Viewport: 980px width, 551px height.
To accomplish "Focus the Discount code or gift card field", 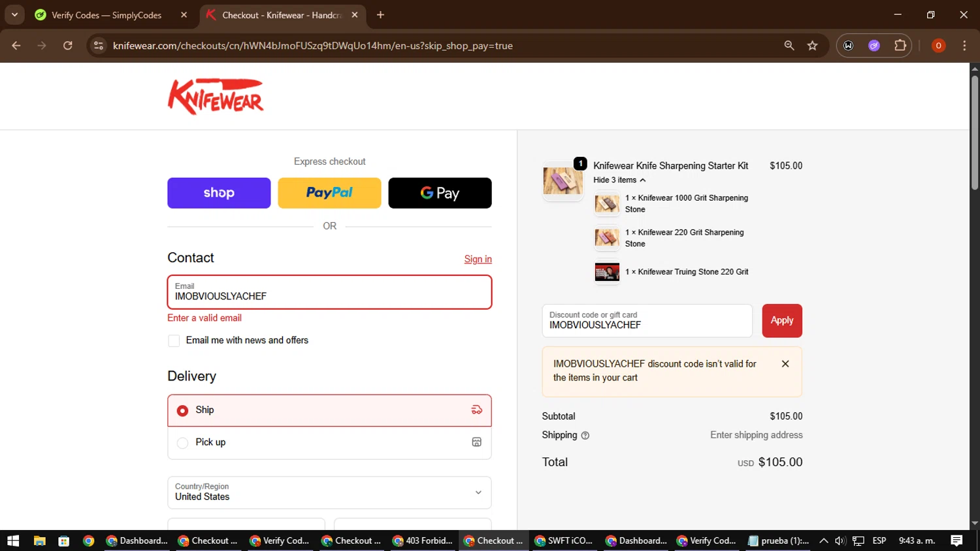I will pyautogui.click(x=647, y=320).
